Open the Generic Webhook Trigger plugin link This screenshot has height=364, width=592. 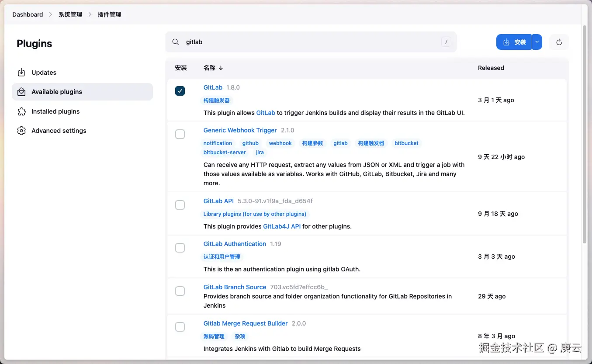240,130
